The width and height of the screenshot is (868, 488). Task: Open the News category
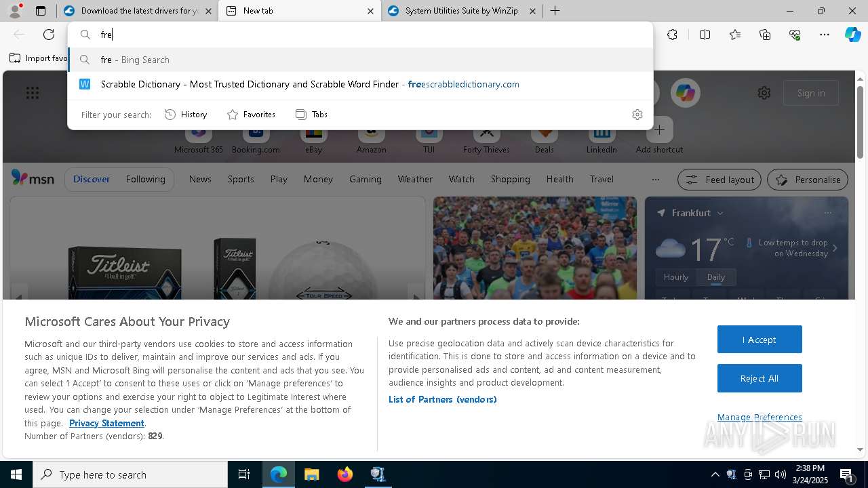point(200,179)
